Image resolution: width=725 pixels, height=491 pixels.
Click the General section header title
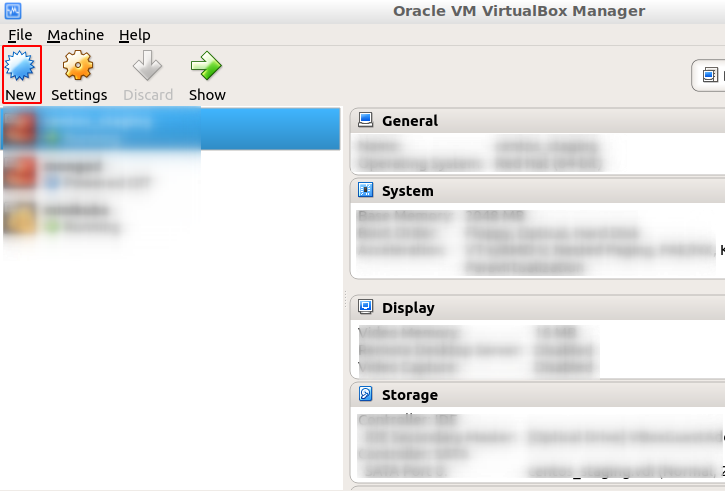click(x=409, y=120)
